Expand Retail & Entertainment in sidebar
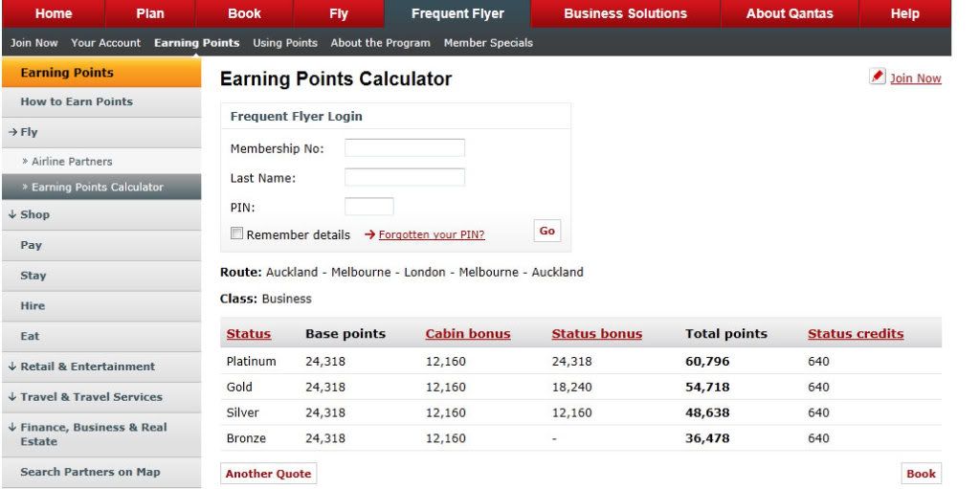This screenshot has width=980, height=489. coord(101,367)
